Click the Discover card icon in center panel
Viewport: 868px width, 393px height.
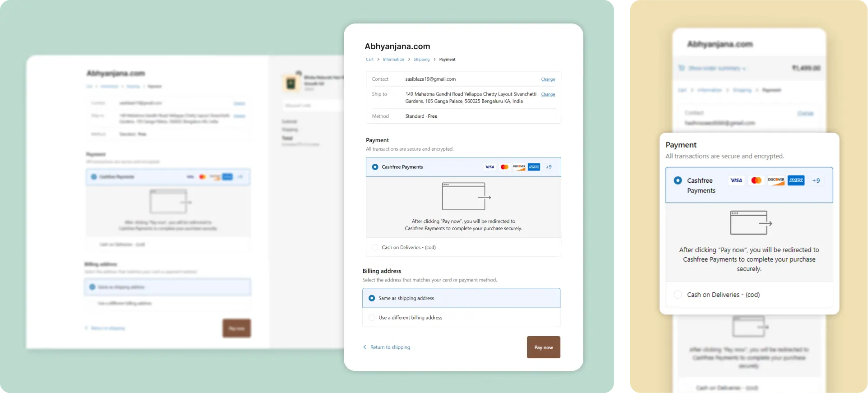pos(519,167)
